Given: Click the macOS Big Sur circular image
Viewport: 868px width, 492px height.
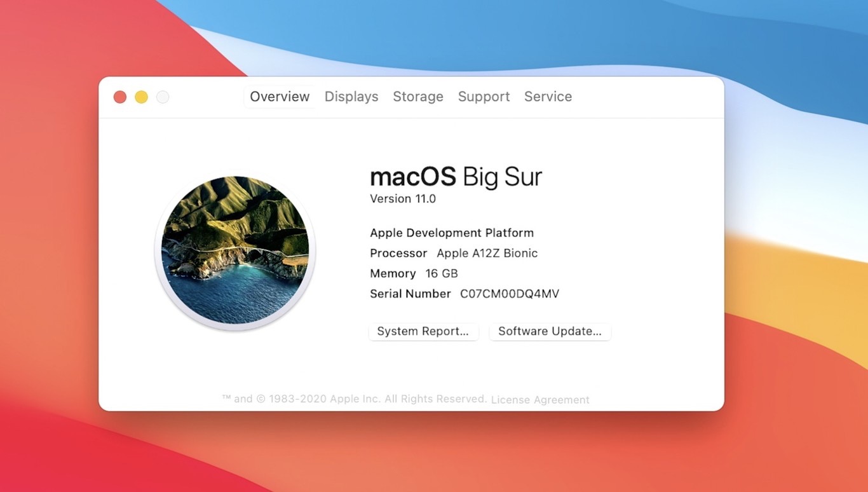Looking at the screenshot, I should [x=235, y=252].
